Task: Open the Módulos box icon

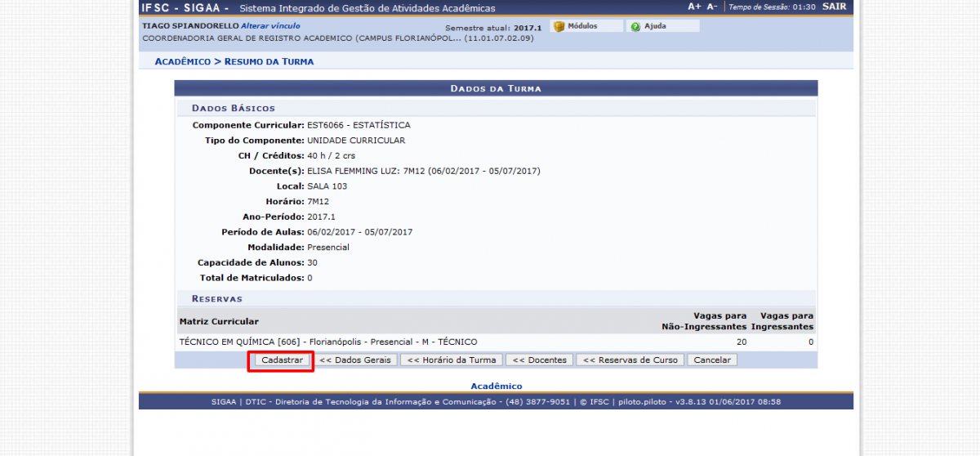Action: pyautogui.click(x=559, y=26)
